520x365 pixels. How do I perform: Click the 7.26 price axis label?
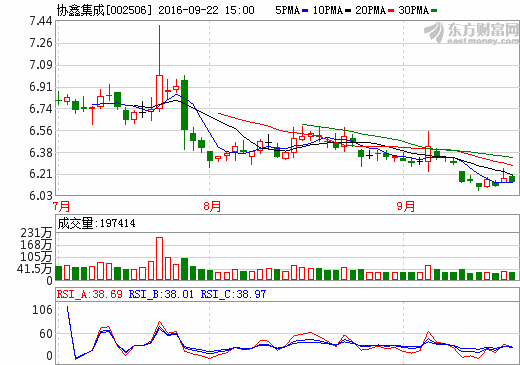point(41,43)
